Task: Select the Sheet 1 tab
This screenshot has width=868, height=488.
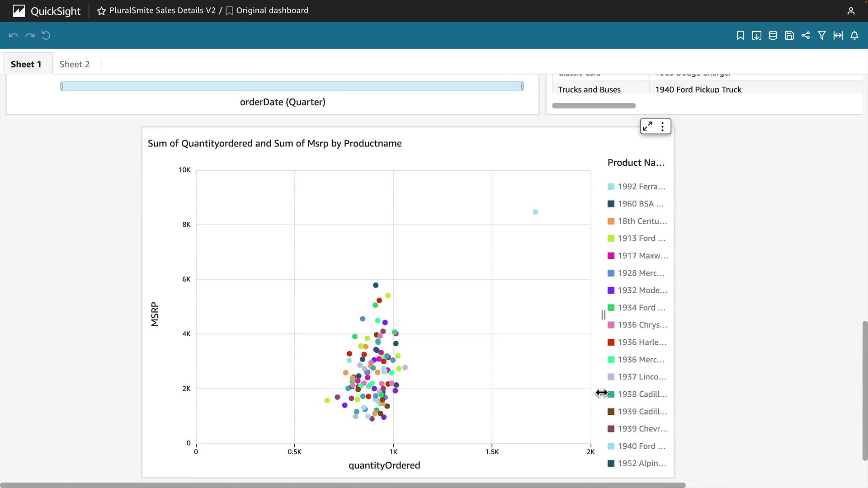Action: click(26, 64)
